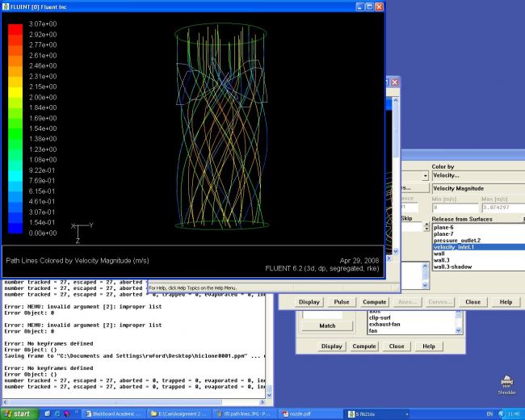Open the Start menu

(19, 414)
